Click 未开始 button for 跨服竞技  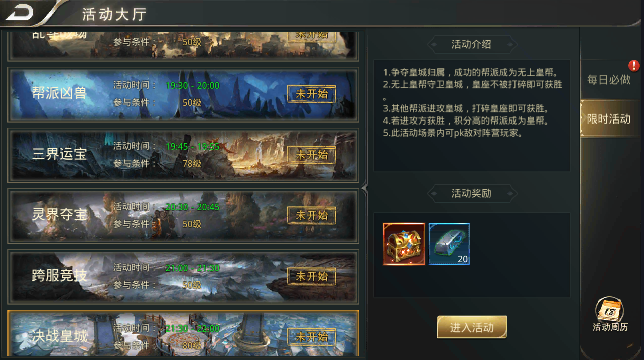tap(311, 276)
